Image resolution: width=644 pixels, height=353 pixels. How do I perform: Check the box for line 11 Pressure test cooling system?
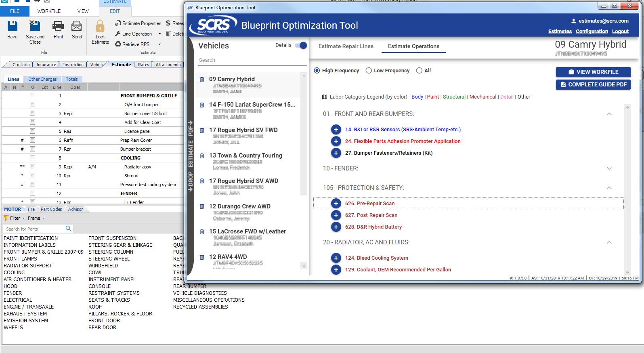pyautogui.click(x=32, y=185)
